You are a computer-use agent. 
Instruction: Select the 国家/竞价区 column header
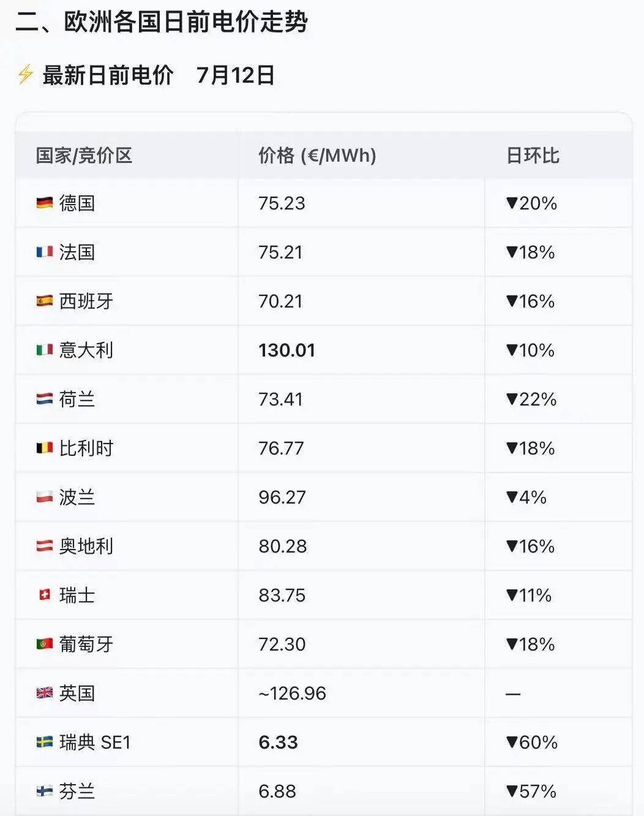pyautogui.click(x=84, y=156)
